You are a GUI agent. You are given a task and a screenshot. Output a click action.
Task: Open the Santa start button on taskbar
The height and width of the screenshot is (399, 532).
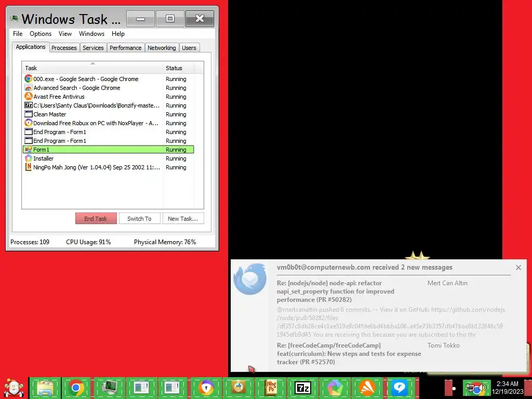click(14, 389)
